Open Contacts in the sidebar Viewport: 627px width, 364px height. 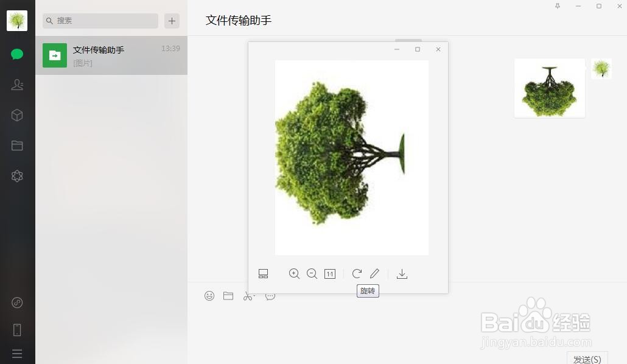16,85
